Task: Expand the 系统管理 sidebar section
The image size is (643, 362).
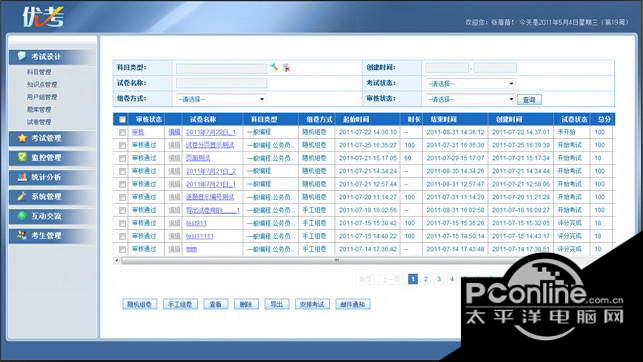Action: coord(52,196)
